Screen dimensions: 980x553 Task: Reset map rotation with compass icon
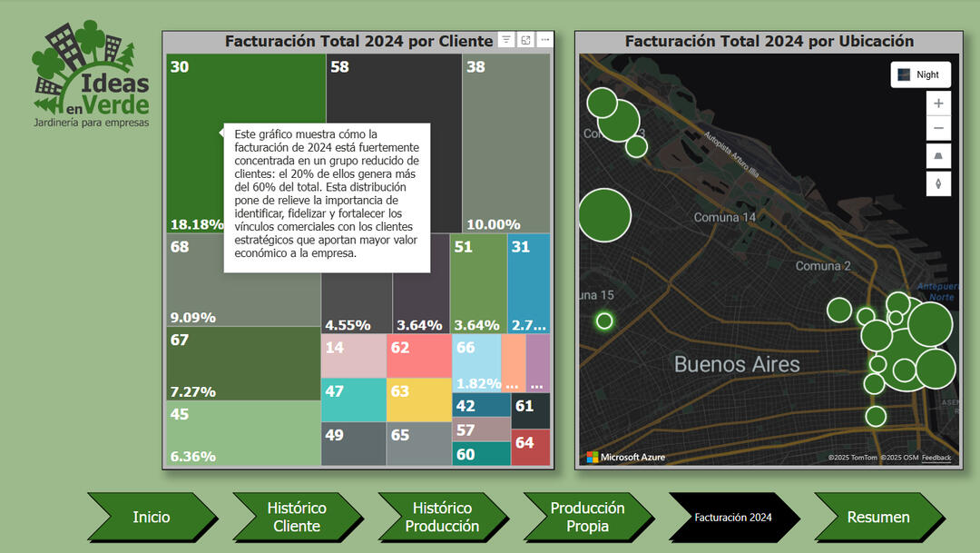click(938, 183)
